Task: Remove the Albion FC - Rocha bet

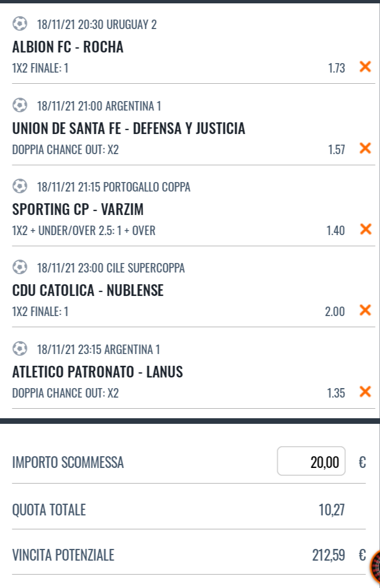Action: [365, 67]
